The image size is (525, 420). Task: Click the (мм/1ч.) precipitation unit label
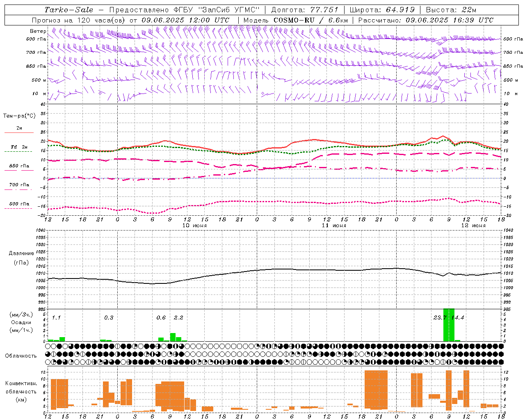[x=21, y=330]
